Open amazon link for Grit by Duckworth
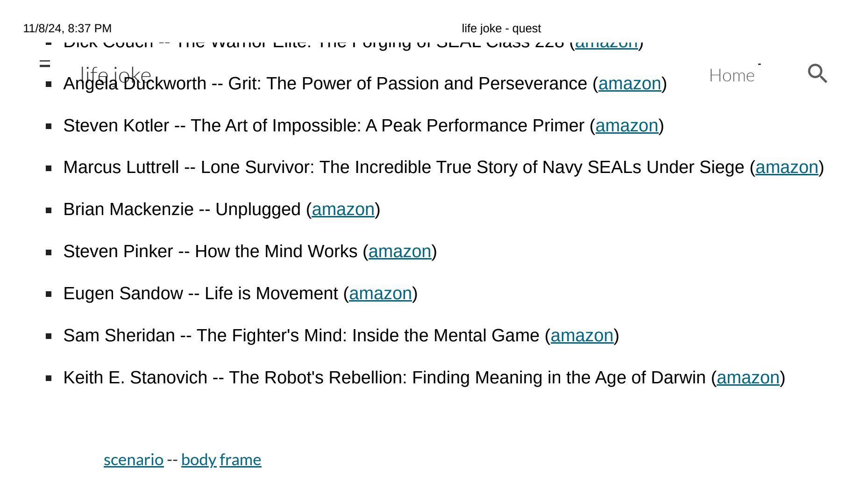 pos(630,84)
